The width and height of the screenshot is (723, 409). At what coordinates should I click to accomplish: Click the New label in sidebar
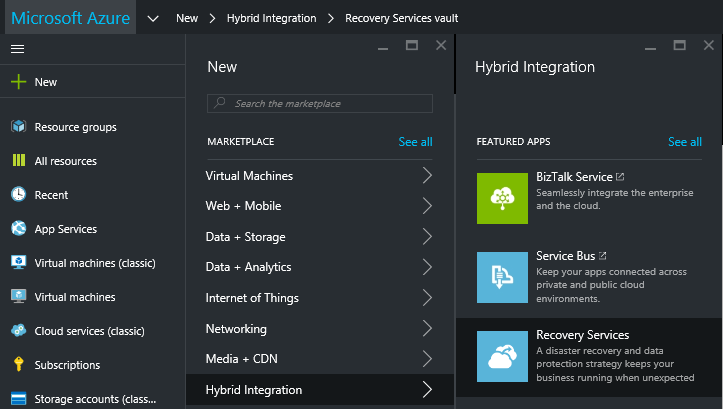click(46, 82)
